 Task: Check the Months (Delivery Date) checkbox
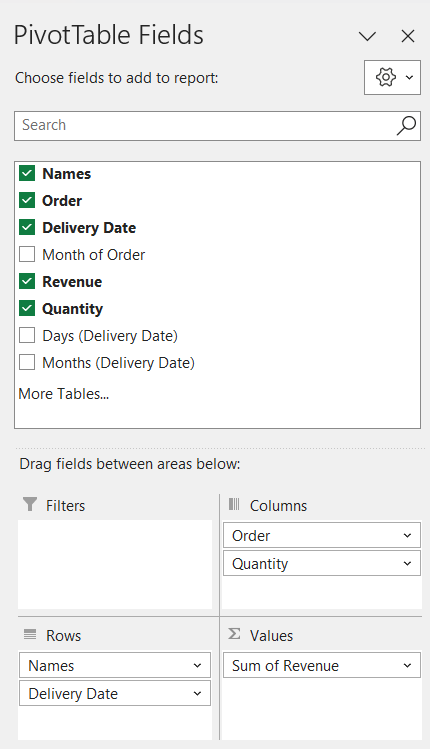click(x=27, y=363)
